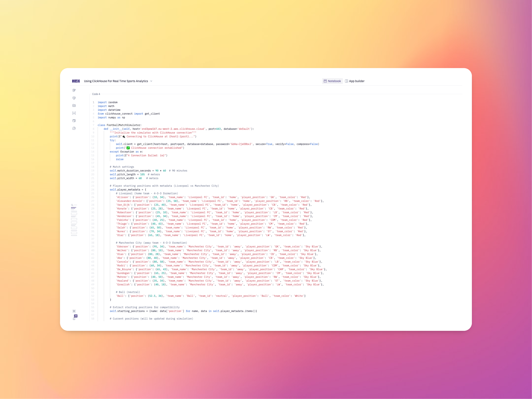This screenshot has height=399, width=532.
Task: Click the 'Alisson' player entry
Action: (x=213, y=197)
